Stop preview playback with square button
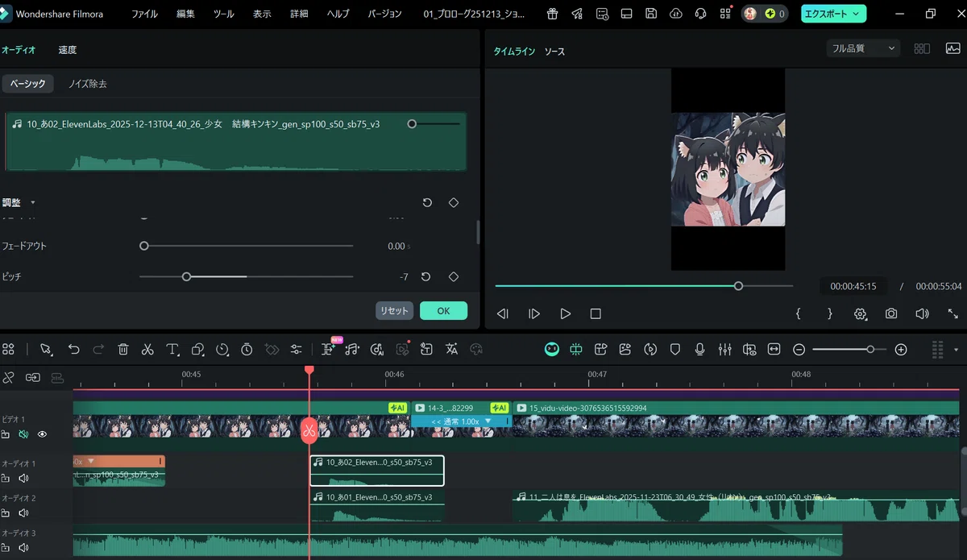The image size is (967, 560). tap(596, 313)
